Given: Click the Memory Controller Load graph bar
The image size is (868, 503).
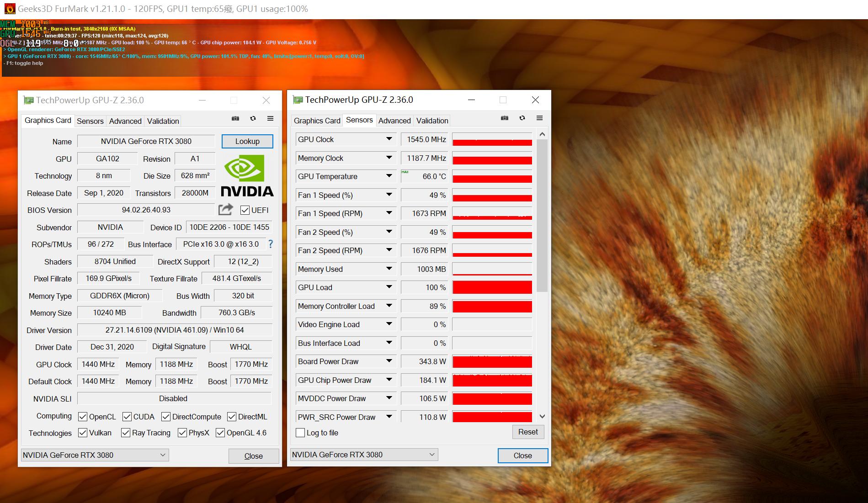Looking at the screenshot, I should (x=492, y=306).
